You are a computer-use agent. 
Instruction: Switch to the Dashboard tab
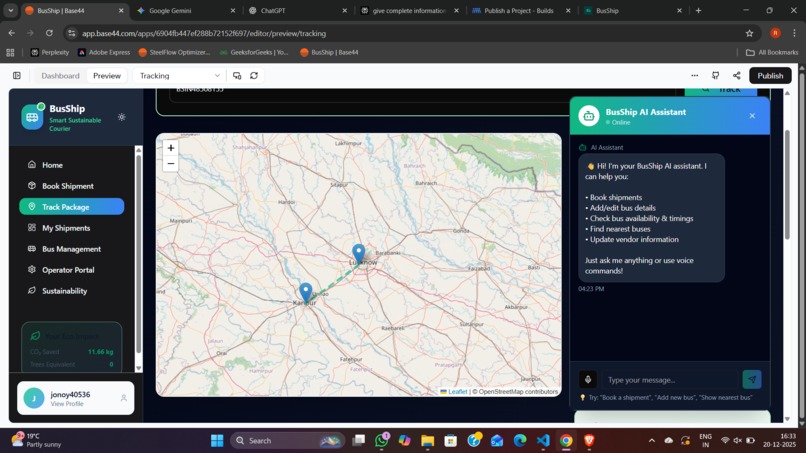60,76
